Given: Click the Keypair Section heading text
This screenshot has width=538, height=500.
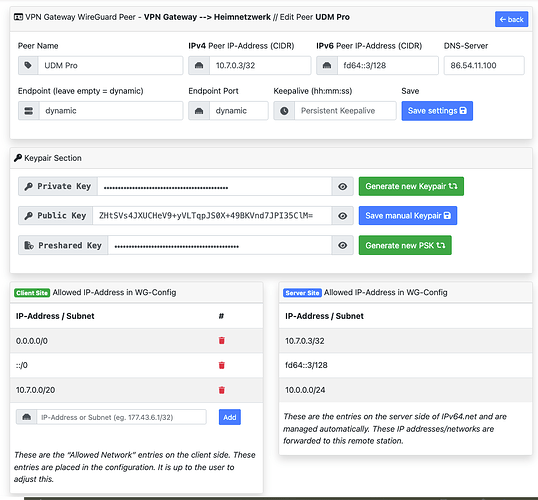Looking at the screenshot, I should [x=53, y=158].
